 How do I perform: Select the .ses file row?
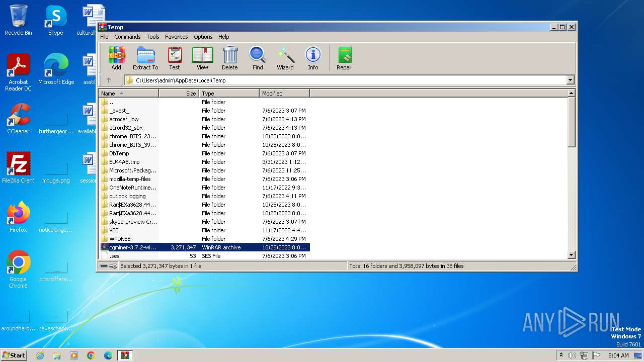pyautogui.click(x=204, y=256)
